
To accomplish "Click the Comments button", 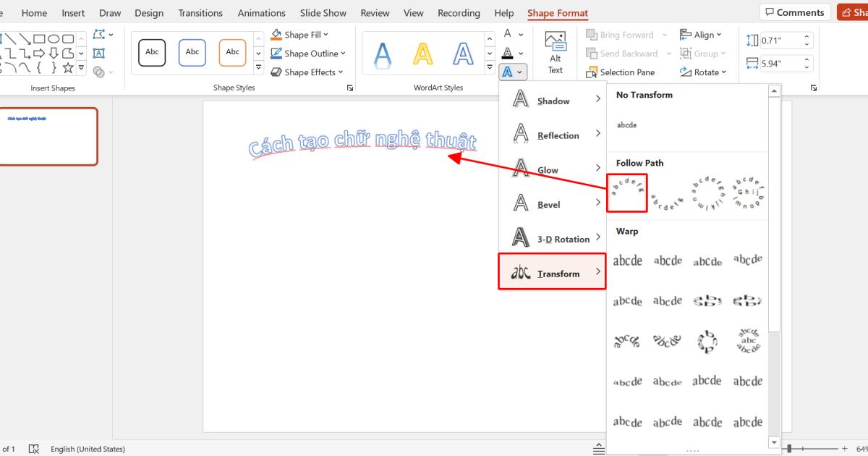I will click(794, 12).
